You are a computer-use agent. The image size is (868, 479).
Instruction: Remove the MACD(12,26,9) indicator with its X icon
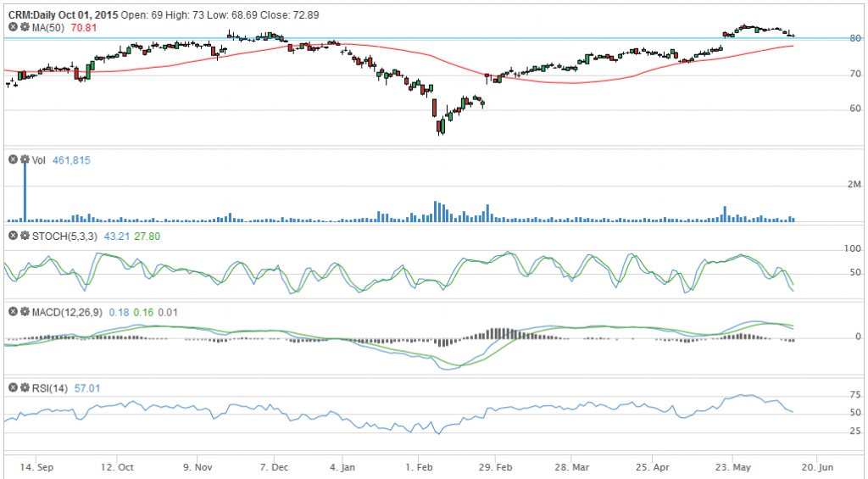tap(14, 312)
